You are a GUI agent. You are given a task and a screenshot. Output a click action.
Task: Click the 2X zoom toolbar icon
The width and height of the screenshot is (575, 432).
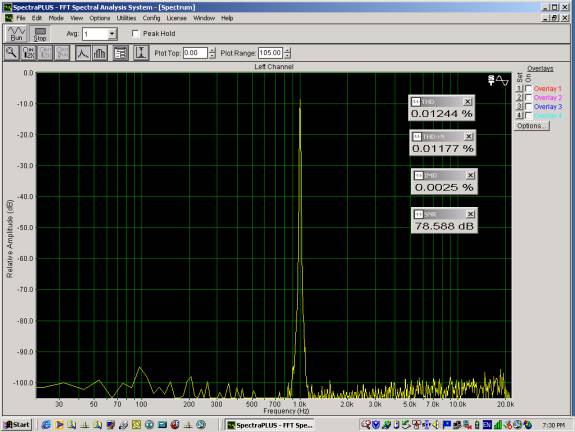pyautogui.click(x=29, y=53)
